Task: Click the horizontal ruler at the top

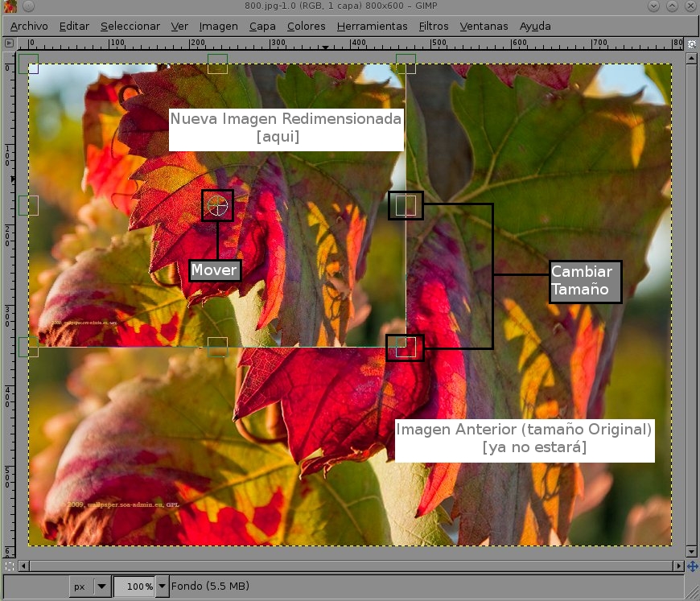Action: [x=350, y=43]
